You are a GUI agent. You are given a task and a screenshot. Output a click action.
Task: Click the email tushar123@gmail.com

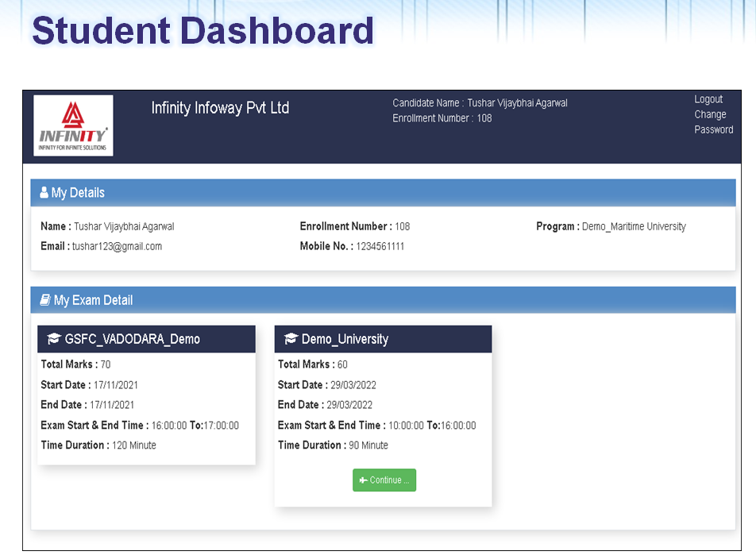(x=118, y=246)
